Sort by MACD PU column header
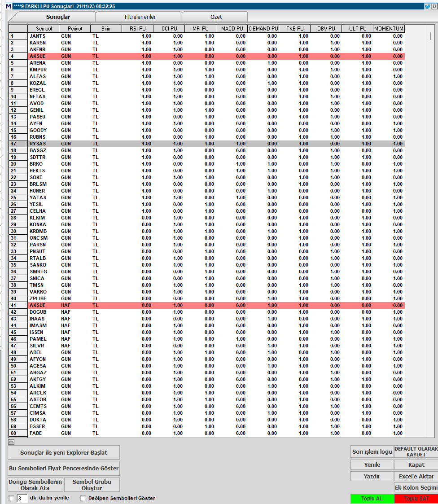The height and width of the screenshot is (504, 438). (232, 29)
